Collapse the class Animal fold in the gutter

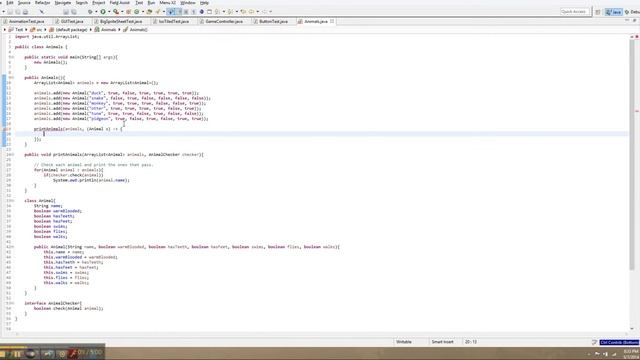[x=13, y=201]
